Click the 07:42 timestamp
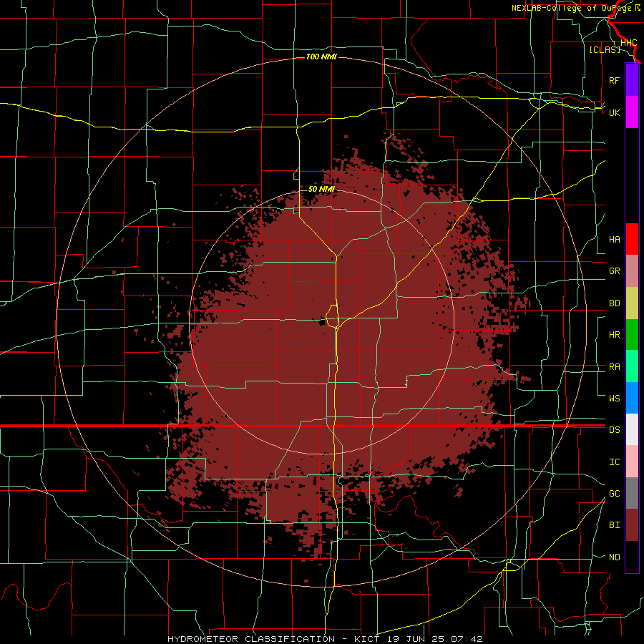Viewport: 644px width, 644px height. coord(467,639)
